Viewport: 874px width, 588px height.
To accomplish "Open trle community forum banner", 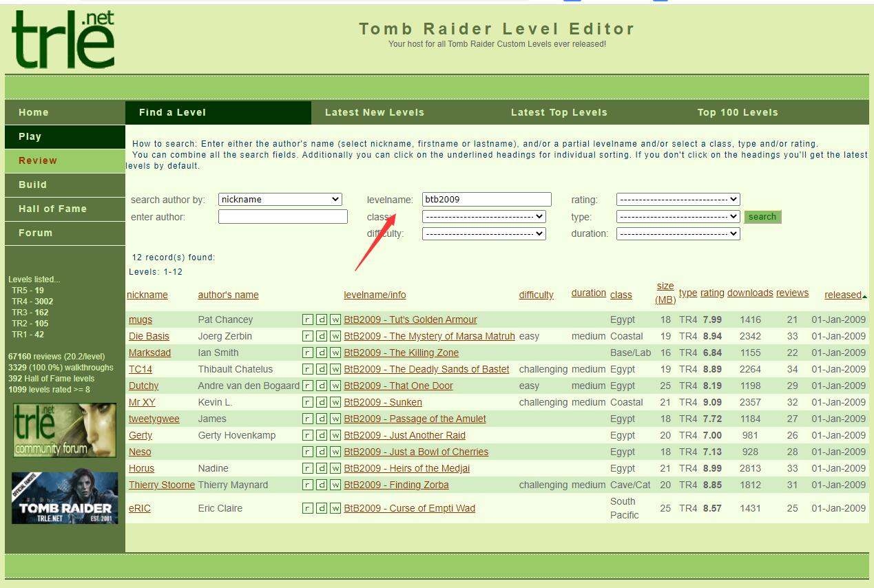I will click(65, 430).
